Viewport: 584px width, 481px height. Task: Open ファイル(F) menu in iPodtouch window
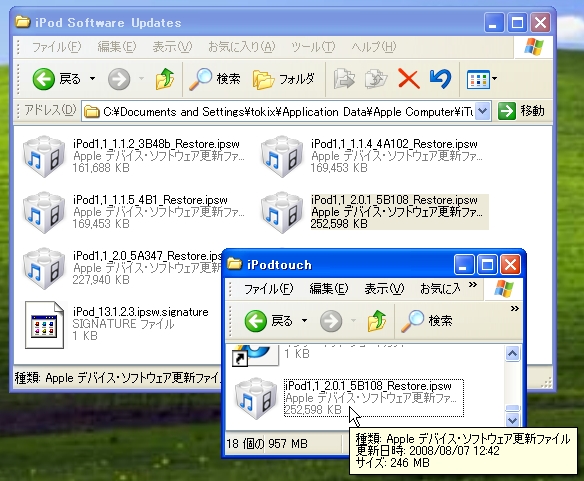pos(269,289)
